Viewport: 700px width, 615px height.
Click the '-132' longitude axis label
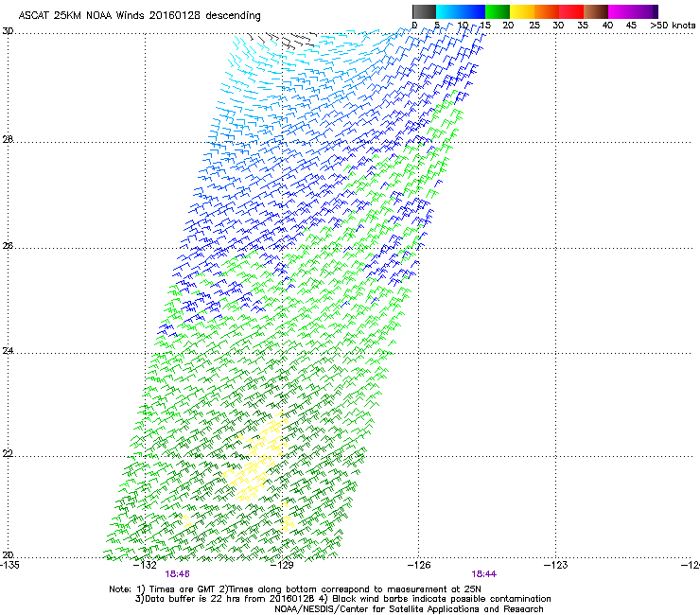pos(146,565)
